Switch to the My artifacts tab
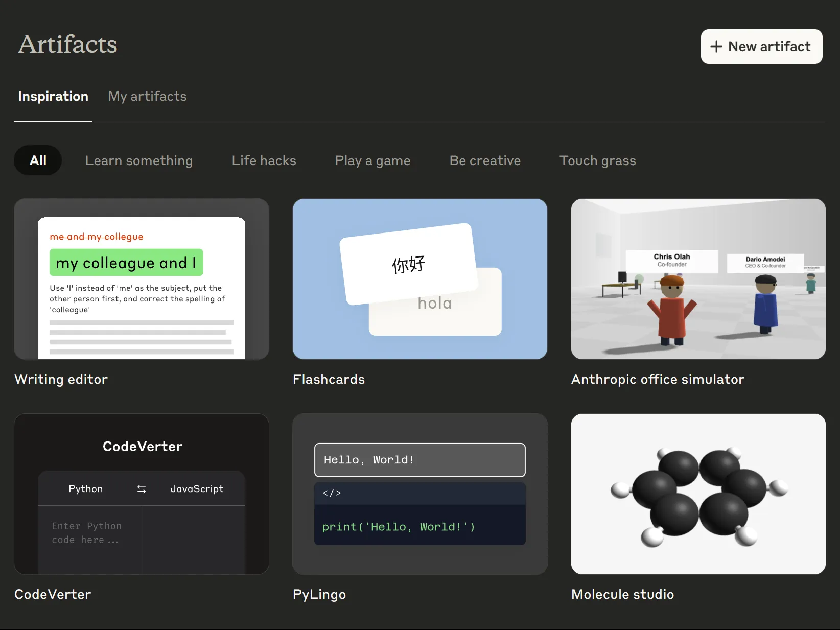This screenshot has height=630, width=840. coord(147,97)
